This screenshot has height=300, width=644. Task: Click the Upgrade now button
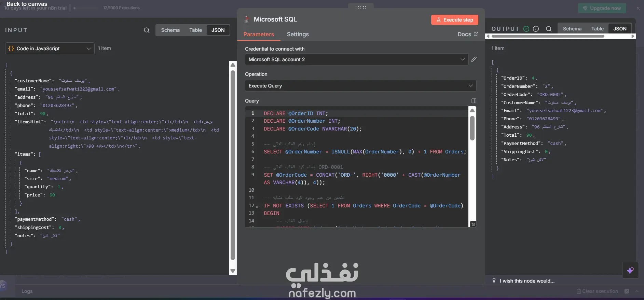coord(602,8)
